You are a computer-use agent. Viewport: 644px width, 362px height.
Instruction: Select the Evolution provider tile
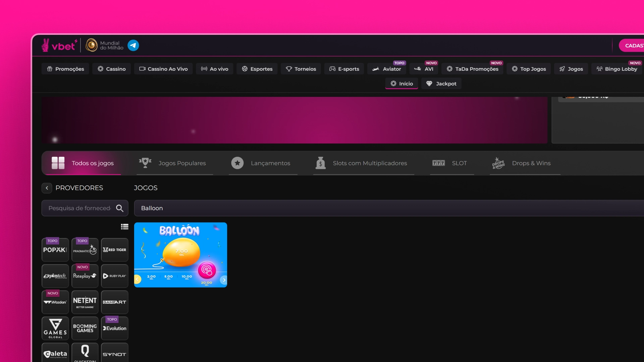tap(115, 328)
